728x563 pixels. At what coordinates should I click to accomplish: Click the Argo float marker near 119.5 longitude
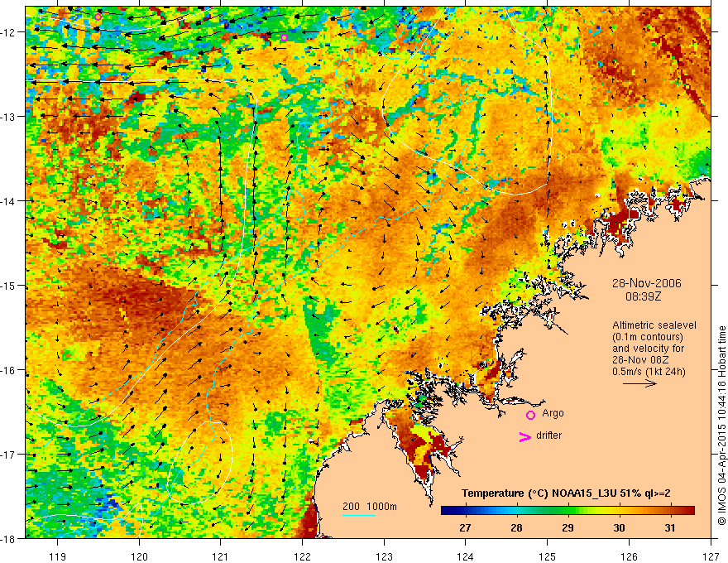98,17
